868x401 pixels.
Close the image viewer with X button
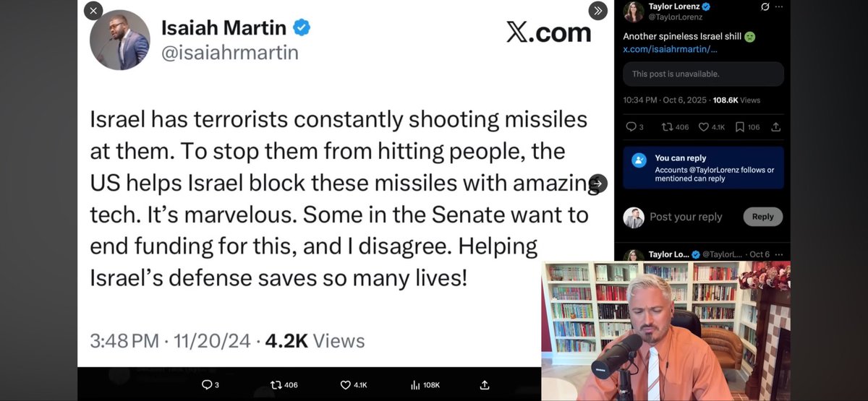tap(93, 11)
